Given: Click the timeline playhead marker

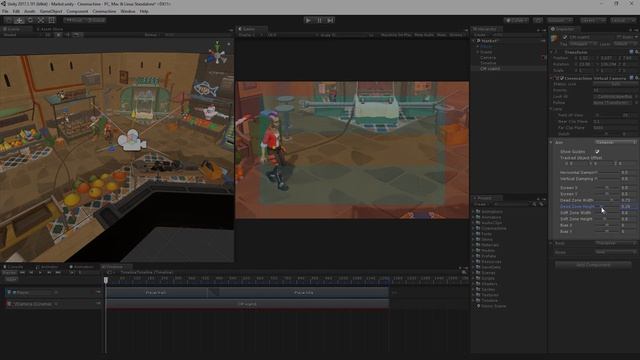Looking at the screenshot, I should pyautogui.click(x=106, y=280).
